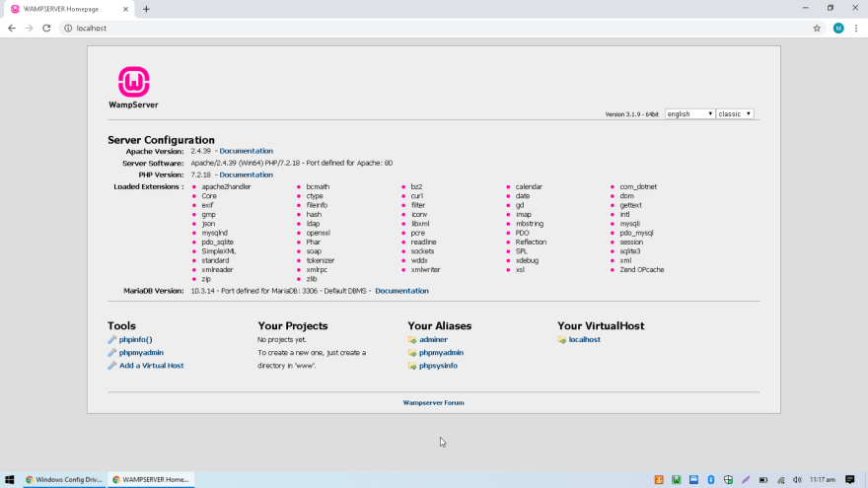Open the phpsysinfo alias link
Viewport: 868px width, 488px height.
point(438,366)
